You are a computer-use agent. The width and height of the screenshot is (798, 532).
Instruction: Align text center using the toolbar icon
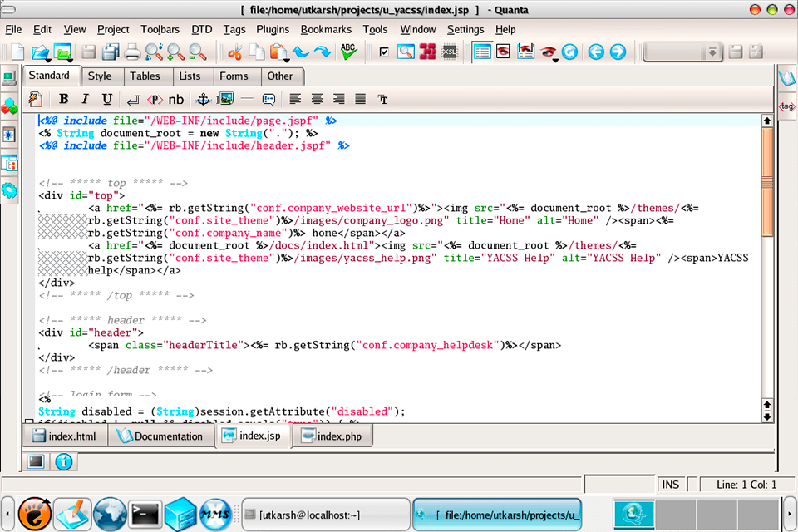point(317,99)
